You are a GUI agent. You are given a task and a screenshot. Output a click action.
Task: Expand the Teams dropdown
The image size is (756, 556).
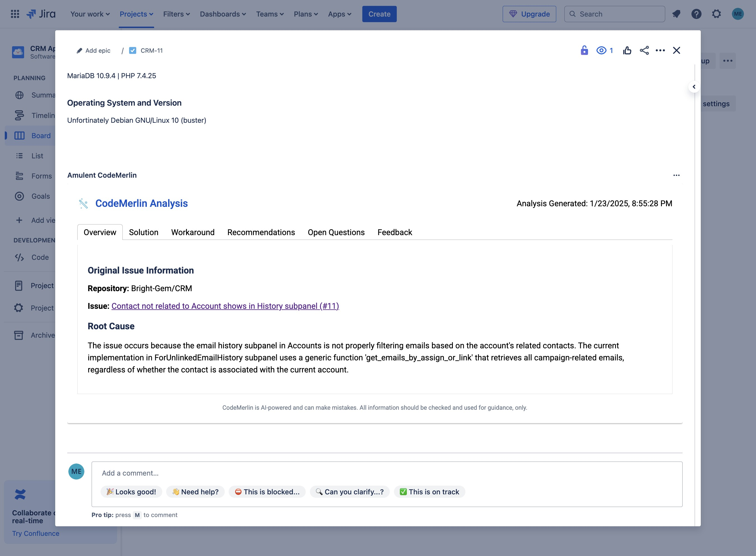pos(270,14)
